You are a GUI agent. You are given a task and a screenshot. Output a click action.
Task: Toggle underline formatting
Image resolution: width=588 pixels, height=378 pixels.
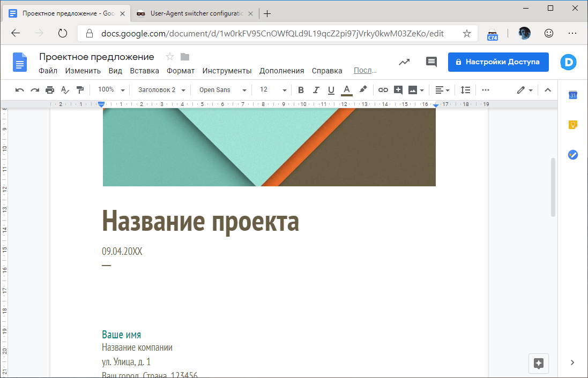pyautogui.click(x=331, y=89)
